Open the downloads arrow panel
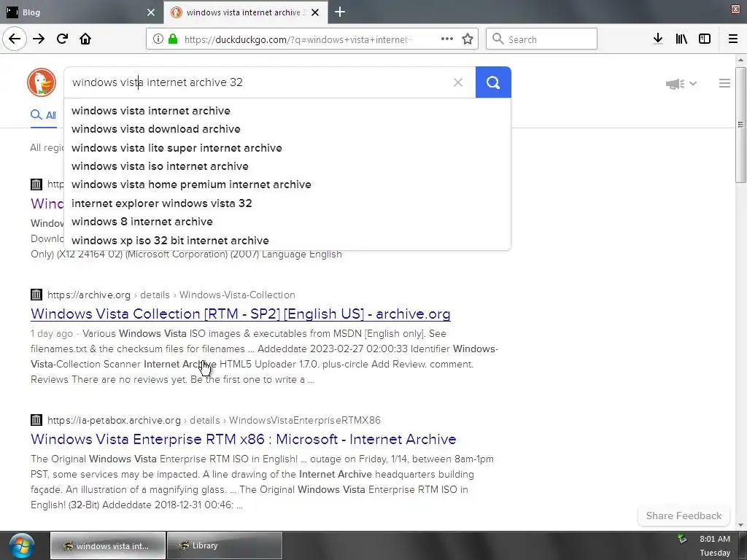Viewport: 747px width, 560px height. 658,39
